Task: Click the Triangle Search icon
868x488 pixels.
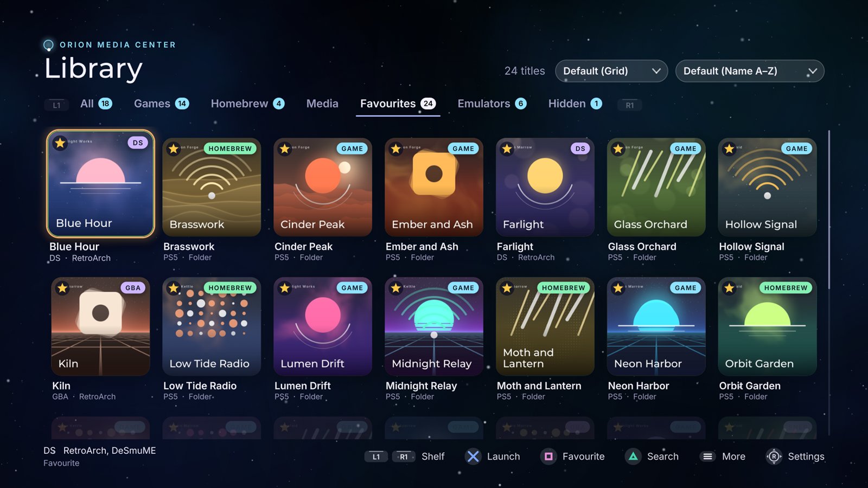Action: pyautogui.click(x=633, y=457)
